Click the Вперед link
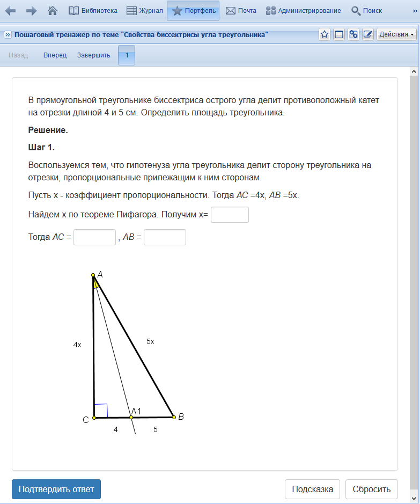The height and width of the screenshot is (504, 420). pos(55,55)
